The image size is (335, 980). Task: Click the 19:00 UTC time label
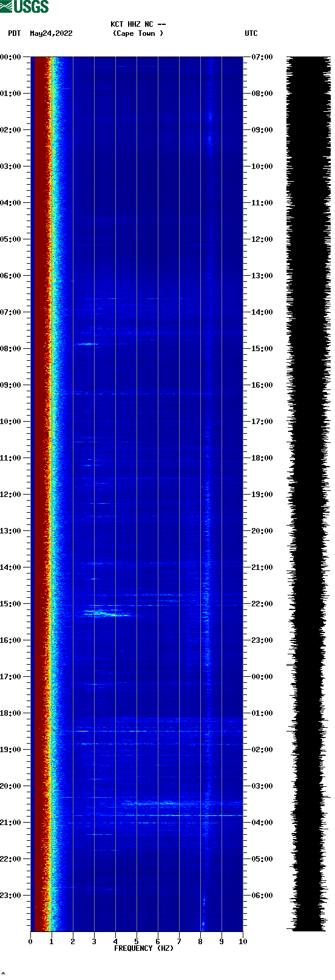(262, 495)
